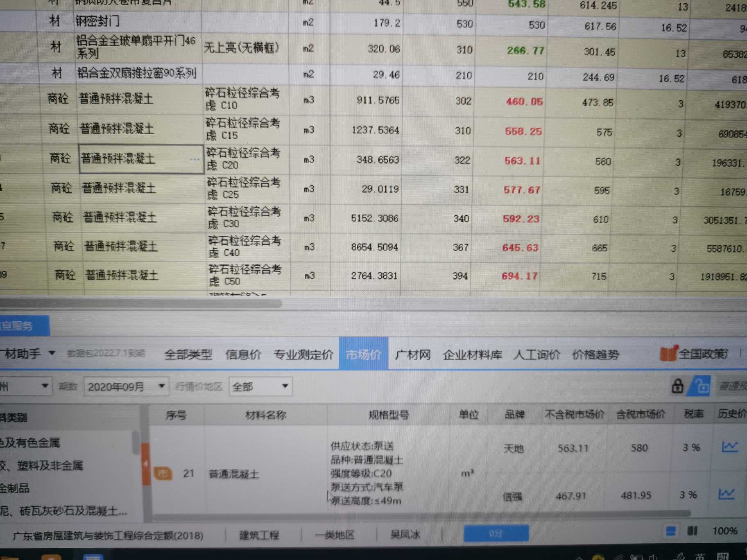Viewport: 747px width, 560px height.
Task: Open price history chart for 天地 brand
Action: point(730,447)
